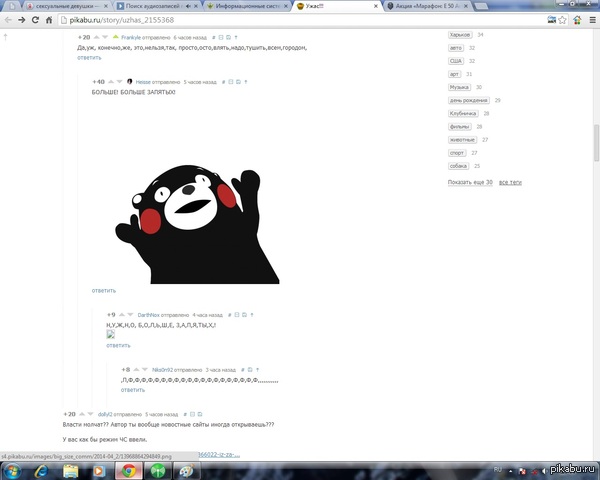600x480 pixels.
Task: Downvote DarthNox's comment
Action: [x=130, y=315]
